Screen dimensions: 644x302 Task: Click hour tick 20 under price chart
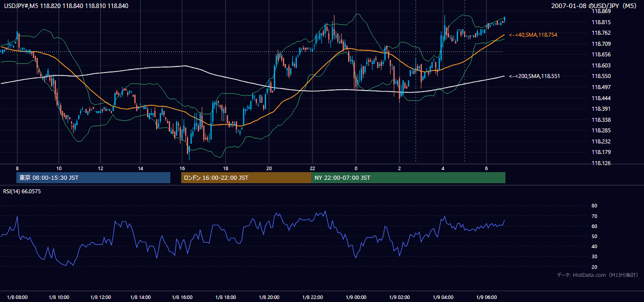click(x=270, y=168)
